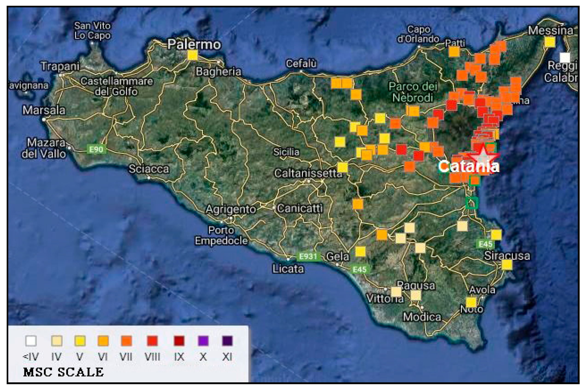Viewport: 587px width, 392px height.
Task: Select the dark red IX legend swatch
Action: tap(179, 341)
